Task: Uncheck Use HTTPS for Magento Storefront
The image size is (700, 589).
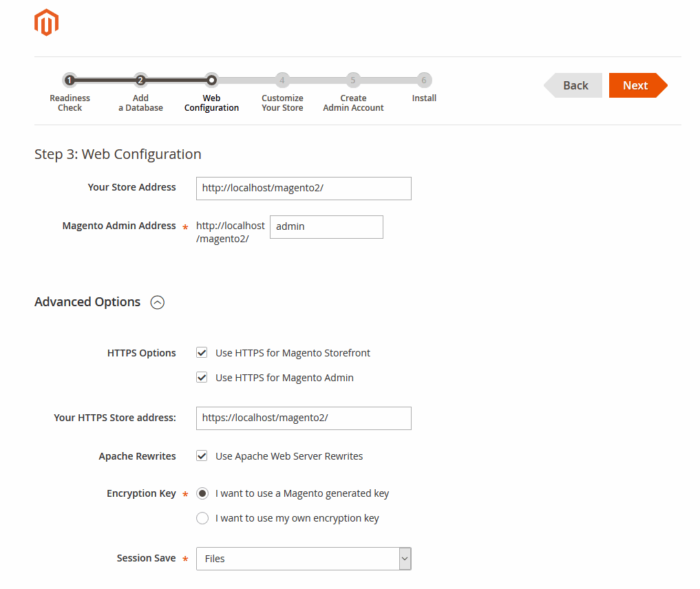Action: pyautogui.click(x=202, y=353)
